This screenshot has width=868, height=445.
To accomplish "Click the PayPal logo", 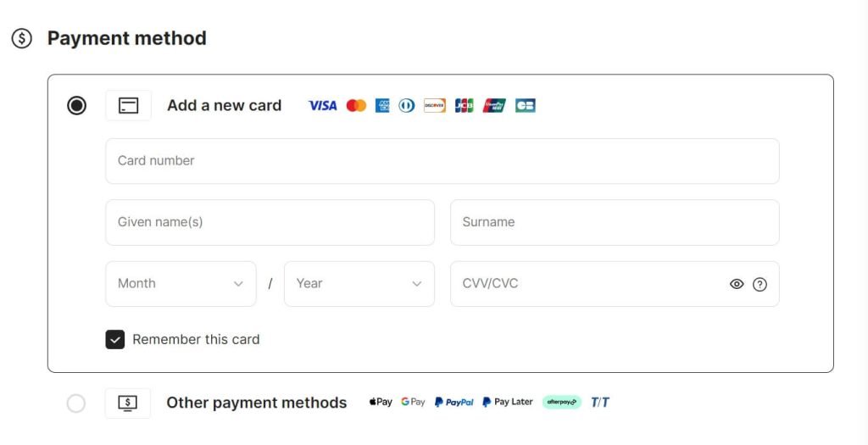I will click(x=454, y=403).
